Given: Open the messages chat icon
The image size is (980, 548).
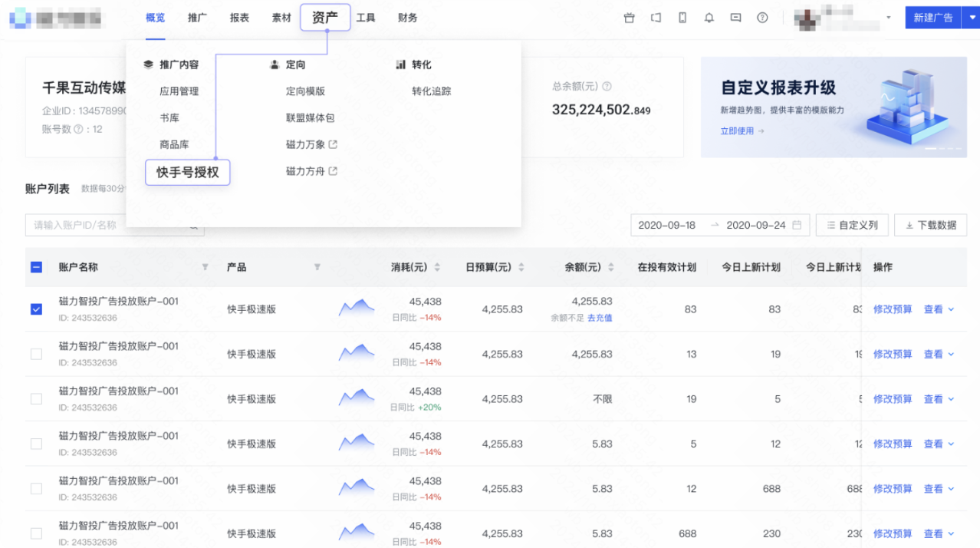Looking at the screenshot, I should click(736, 18).
